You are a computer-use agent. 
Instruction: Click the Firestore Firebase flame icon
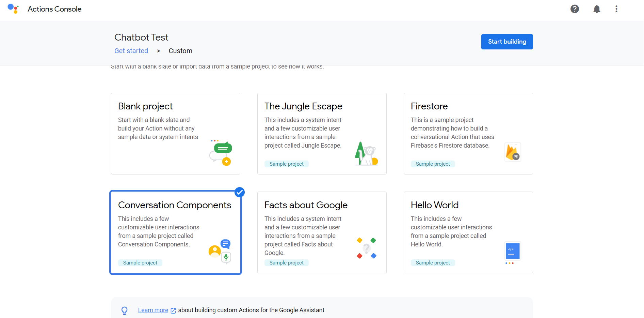(x=513, y=152)
